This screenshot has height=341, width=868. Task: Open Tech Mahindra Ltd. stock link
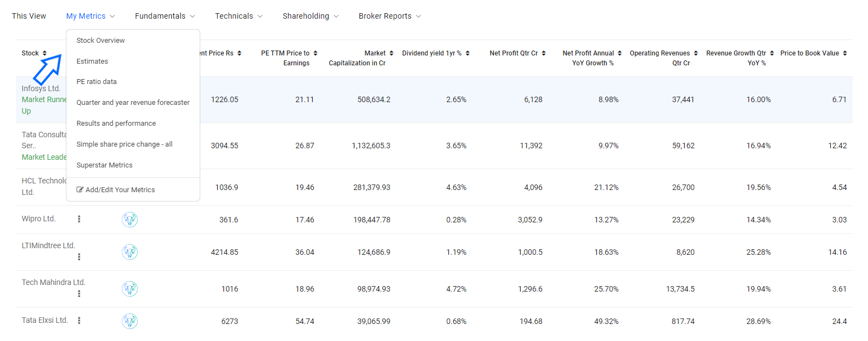click(54, 282)
